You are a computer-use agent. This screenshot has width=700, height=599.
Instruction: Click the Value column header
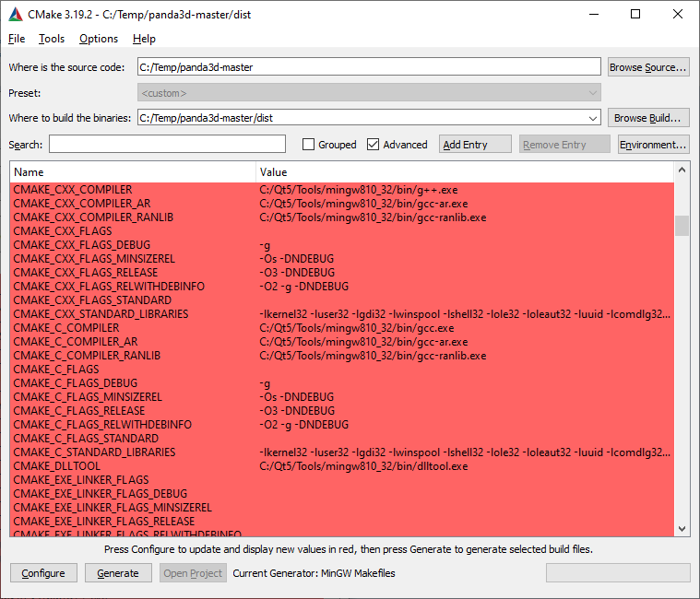[x=465, y=172]
